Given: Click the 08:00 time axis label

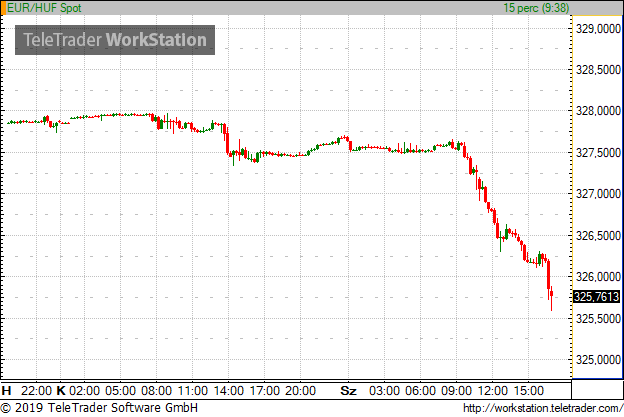Looking at the screenshot, I should pyautogui.click(x=156, y=391).
